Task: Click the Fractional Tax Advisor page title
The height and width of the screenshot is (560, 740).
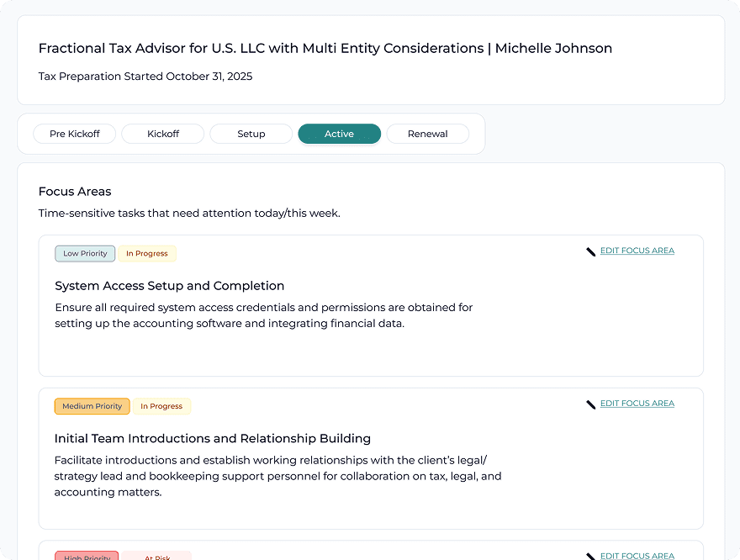Action: [325, 49]
